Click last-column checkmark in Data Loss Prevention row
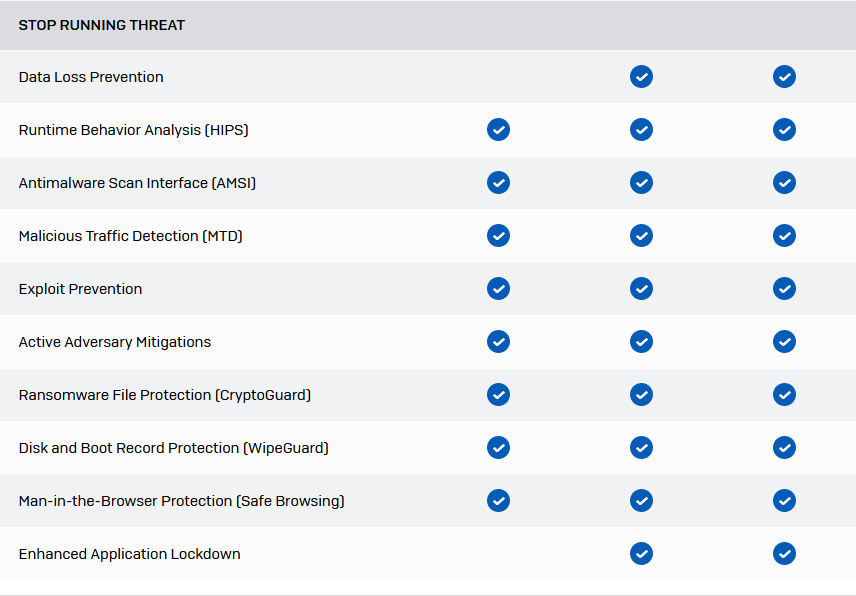This screenshot has height=596, width=856. pos(784,77)
